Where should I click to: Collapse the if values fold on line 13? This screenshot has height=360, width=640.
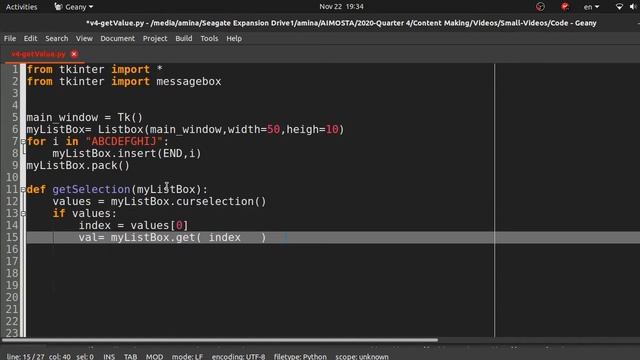pos(23,213)
